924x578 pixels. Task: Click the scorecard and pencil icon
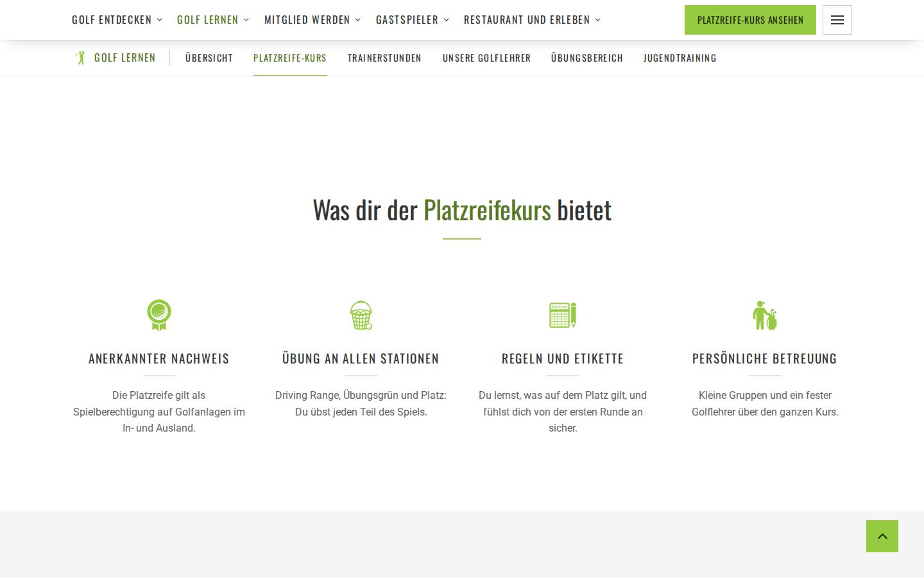563,315
